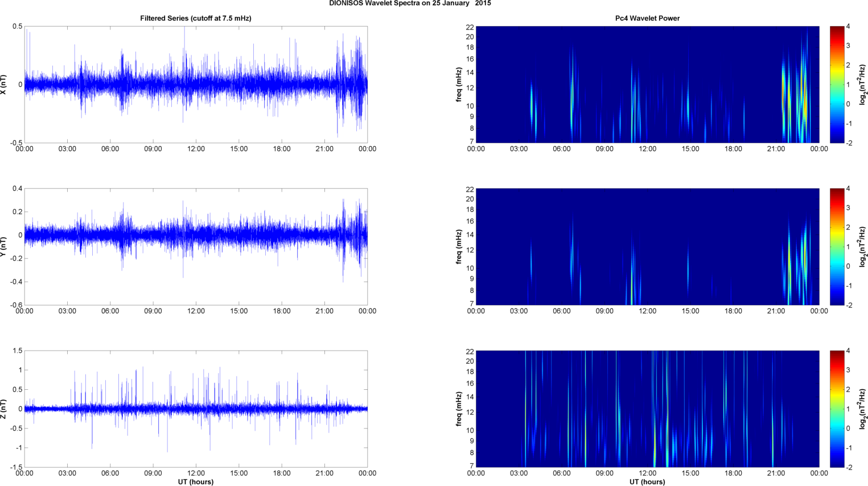Click the top Pc4 wavelet spectrogram

point(647,84)
